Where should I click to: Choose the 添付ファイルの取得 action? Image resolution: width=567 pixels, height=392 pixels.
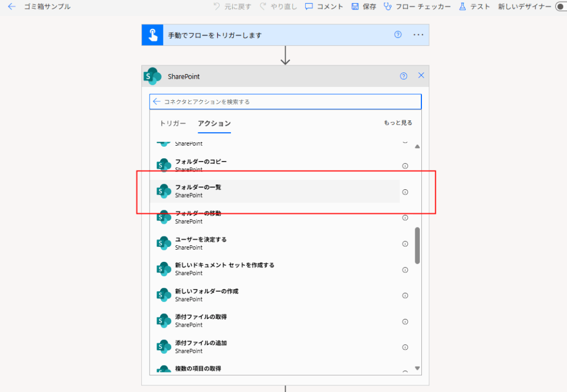point(275,321)
